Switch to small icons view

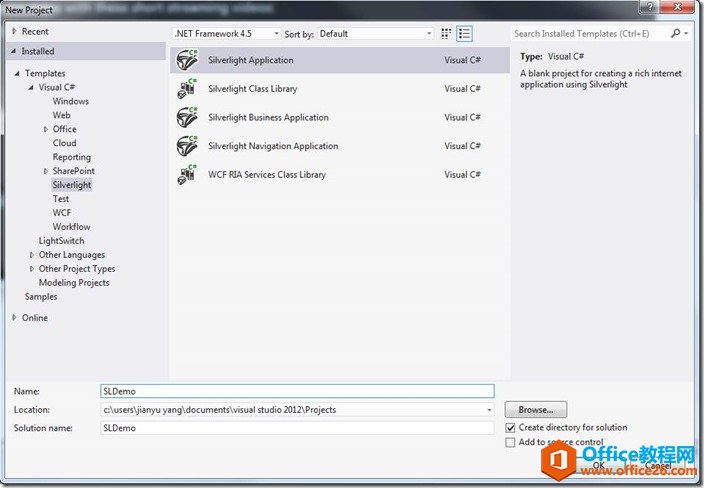pos(446,34)
